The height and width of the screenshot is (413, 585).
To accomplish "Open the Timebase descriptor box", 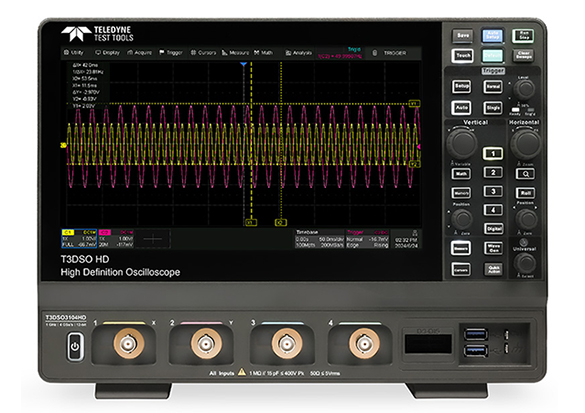I will coord(320,239).
